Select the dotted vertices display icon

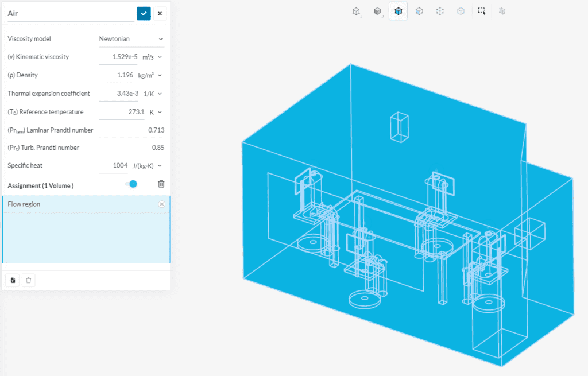439,11
